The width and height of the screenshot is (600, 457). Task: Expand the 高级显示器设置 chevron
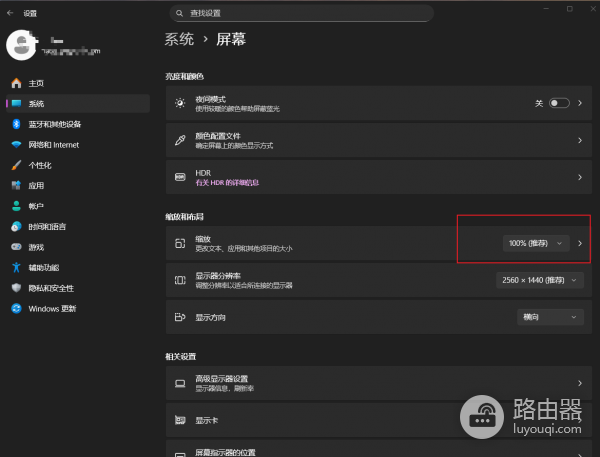(x=580, y=383)
